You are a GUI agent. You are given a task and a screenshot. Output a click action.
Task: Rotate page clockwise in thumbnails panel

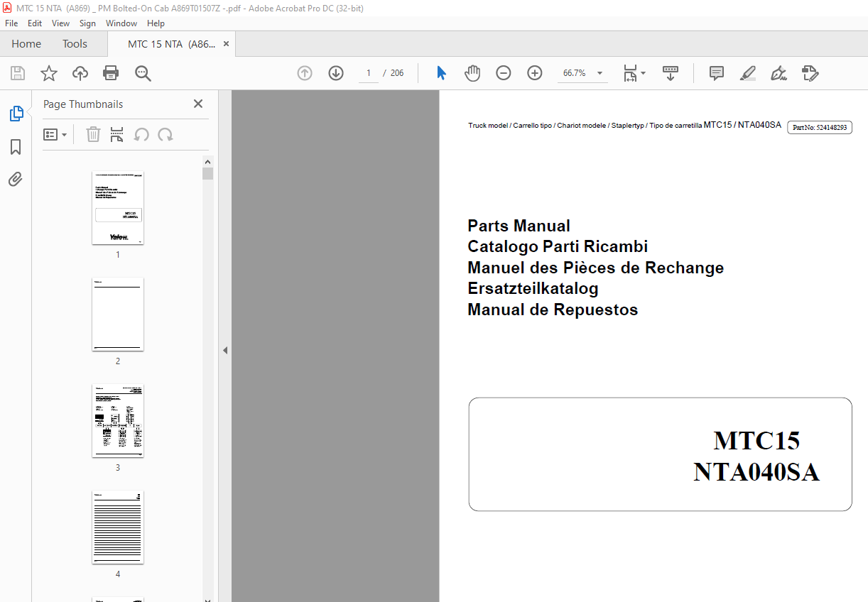click(x=166, y=134)
